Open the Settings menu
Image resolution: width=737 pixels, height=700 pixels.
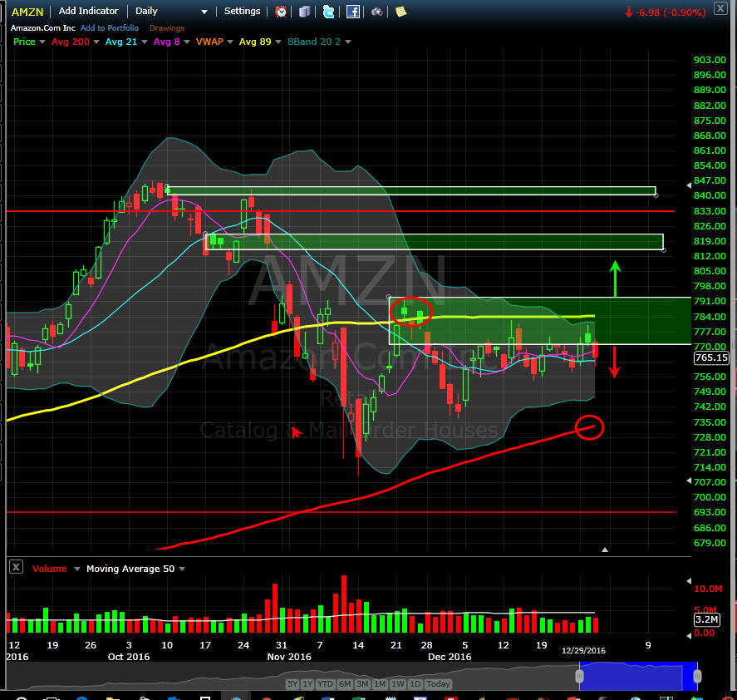click(x=242, y=12)
